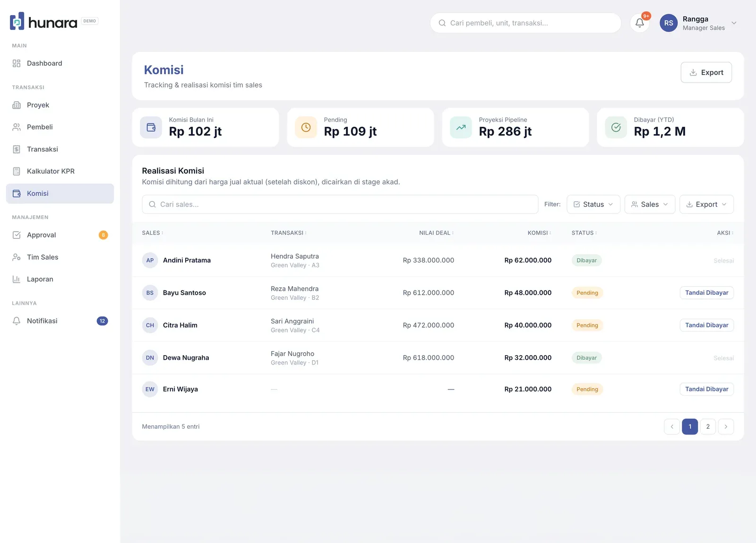Click the Proyeksi Pipeline trend icon
This screenshot has height=543, width=756.
[x=461, y=127]
